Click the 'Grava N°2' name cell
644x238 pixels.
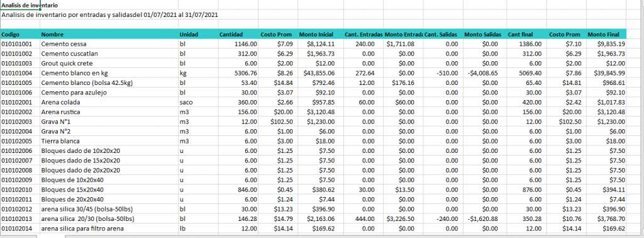[x=109, y=132]
